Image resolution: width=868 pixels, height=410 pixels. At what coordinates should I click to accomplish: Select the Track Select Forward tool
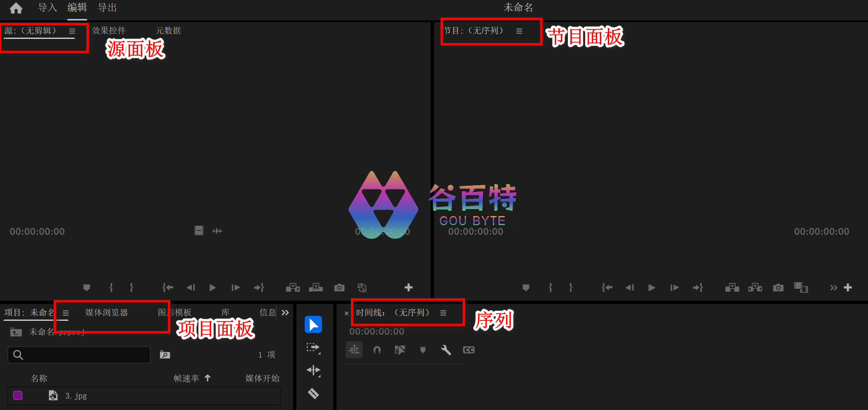point(313,348)
